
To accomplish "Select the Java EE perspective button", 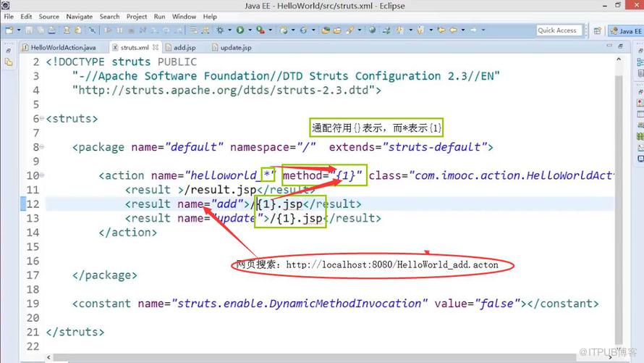I will click(626, 31).
